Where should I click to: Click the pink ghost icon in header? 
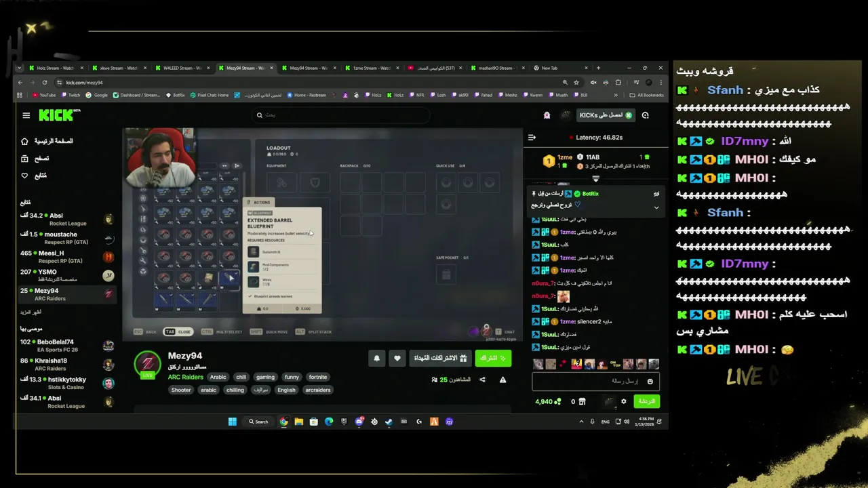tap(547, 115)
